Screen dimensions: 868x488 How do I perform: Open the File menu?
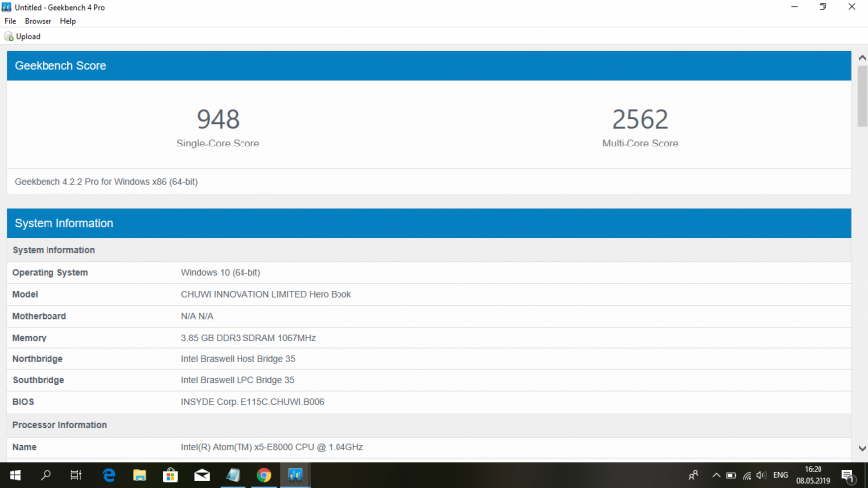point(10,21)
